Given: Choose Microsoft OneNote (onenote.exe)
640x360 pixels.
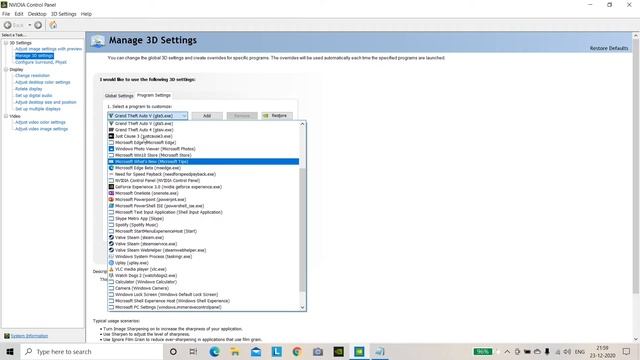Looking at the screenshot, I should (203, 193).
